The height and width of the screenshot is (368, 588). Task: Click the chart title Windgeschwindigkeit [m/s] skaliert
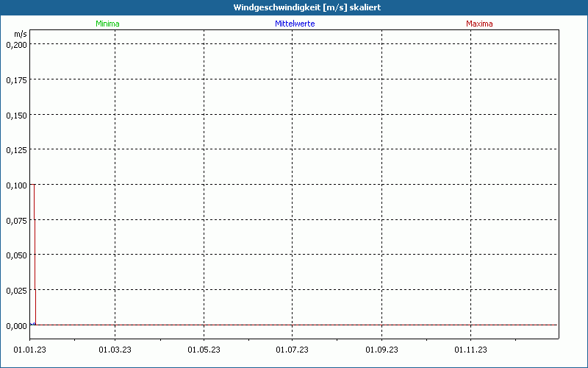click(307, 7)
